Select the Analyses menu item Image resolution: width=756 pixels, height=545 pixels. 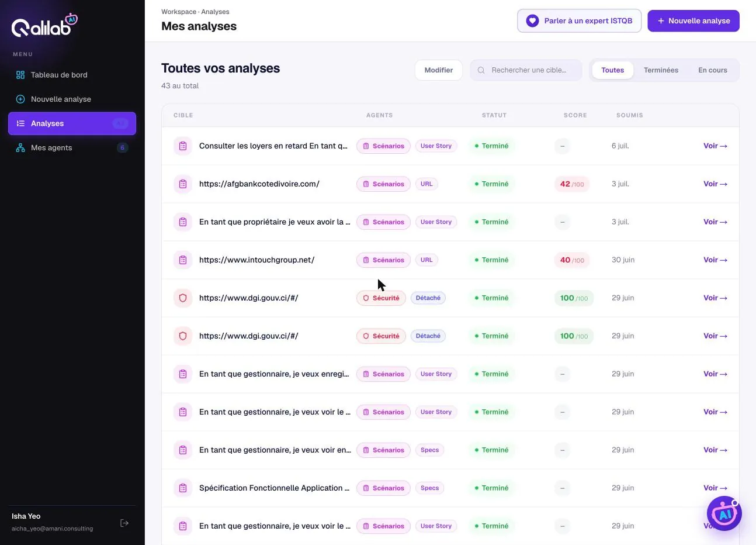[72, 123]
